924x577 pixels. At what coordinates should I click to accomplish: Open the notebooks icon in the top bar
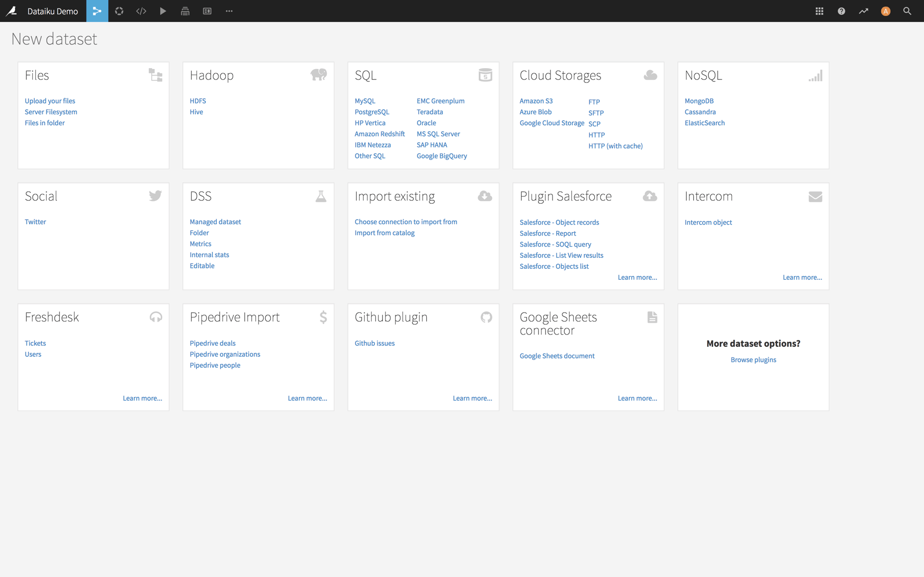[x=185, y=11]
